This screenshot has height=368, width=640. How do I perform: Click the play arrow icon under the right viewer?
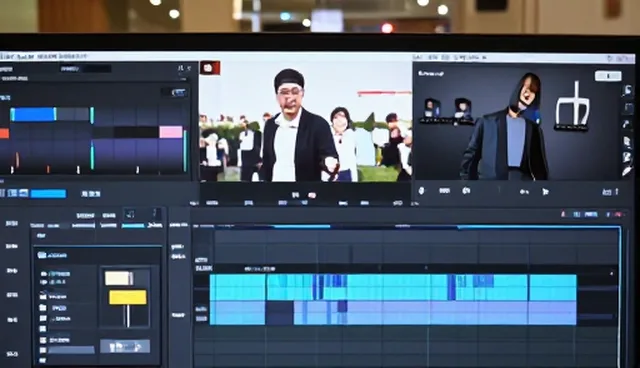pyautogui.click(x=545, y=192)
